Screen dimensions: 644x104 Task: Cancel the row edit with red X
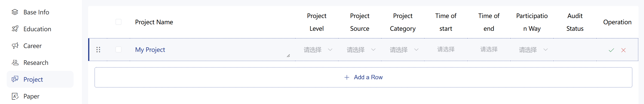pos(623,50)
